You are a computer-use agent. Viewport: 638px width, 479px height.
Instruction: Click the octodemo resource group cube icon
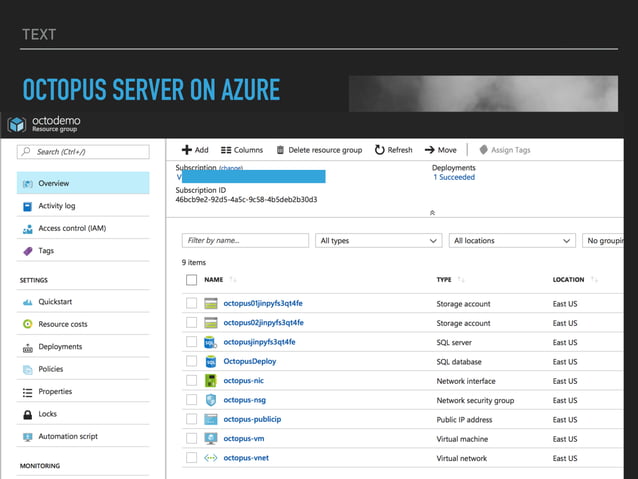(x=16, y=125)
